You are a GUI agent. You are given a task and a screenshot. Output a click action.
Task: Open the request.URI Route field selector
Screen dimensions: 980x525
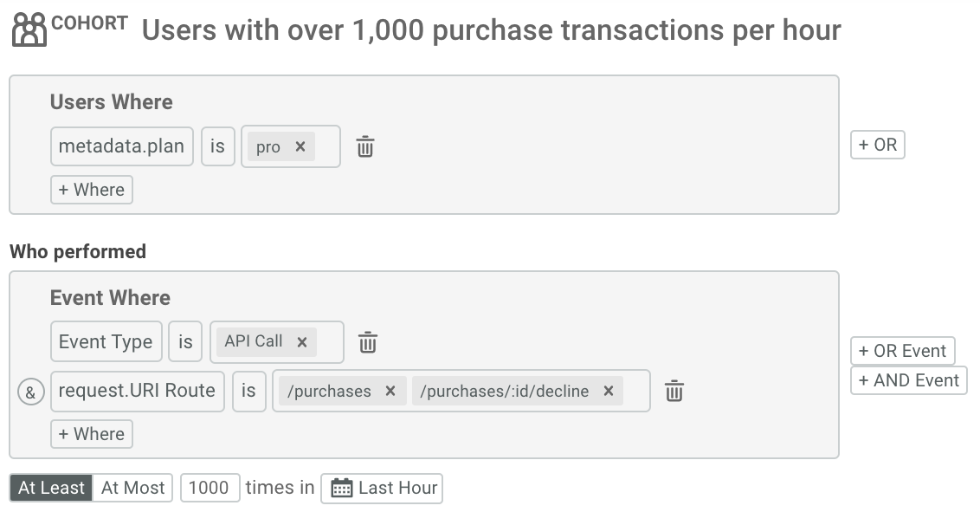138,391
